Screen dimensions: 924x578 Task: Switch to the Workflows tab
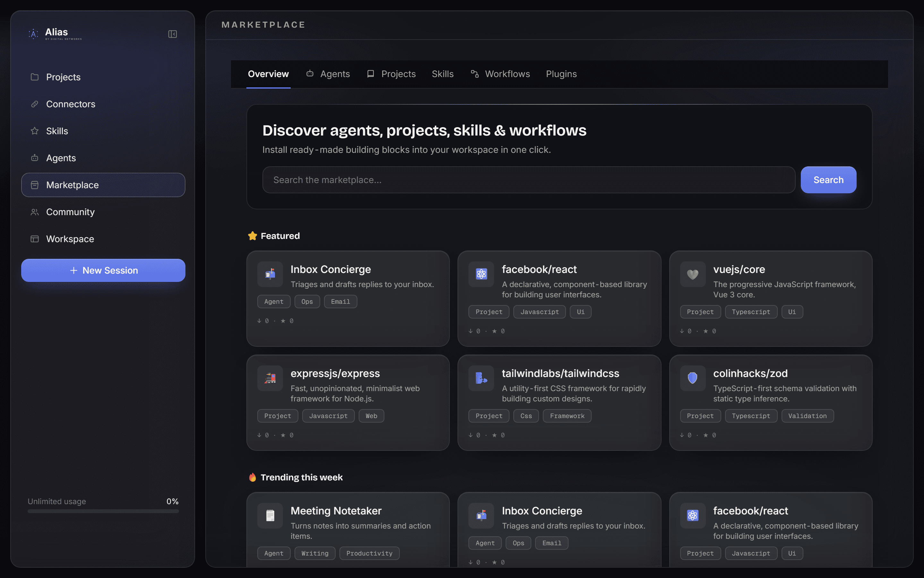500,74
